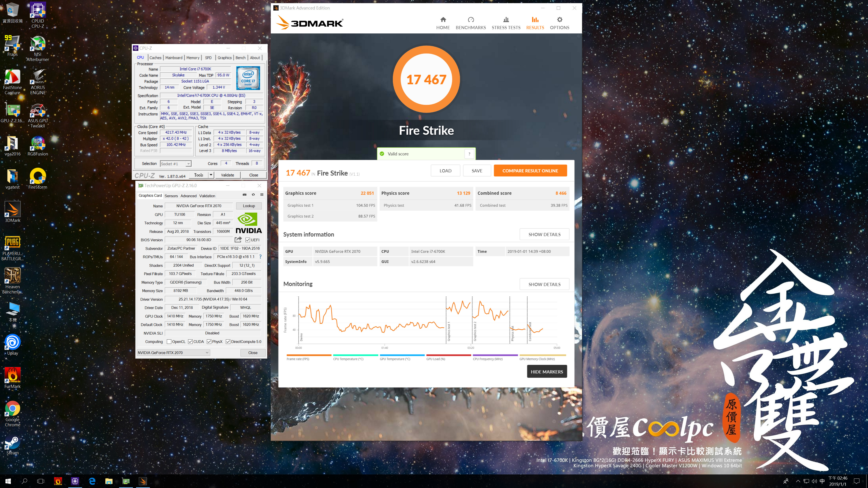Launch ASUS GPU TweakII desktop icon
The height and width of the screenshot is (488, 868).
[38, 115]
